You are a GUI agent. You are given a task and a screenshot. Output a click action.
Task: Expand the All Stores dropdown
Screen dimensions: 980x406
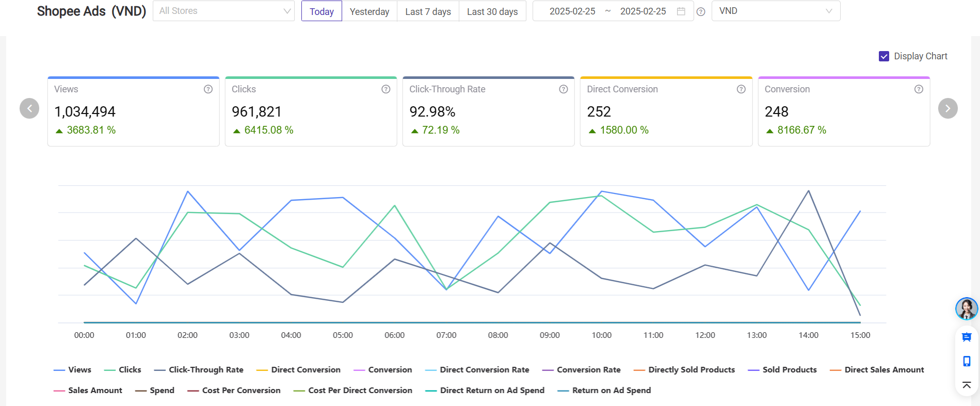[x=223, y=11]
